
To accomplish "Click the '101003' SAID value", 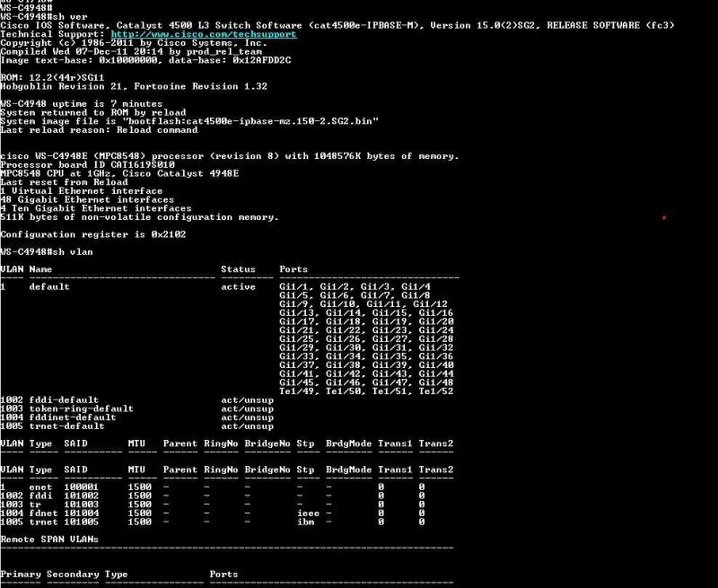I will [81, 505].
